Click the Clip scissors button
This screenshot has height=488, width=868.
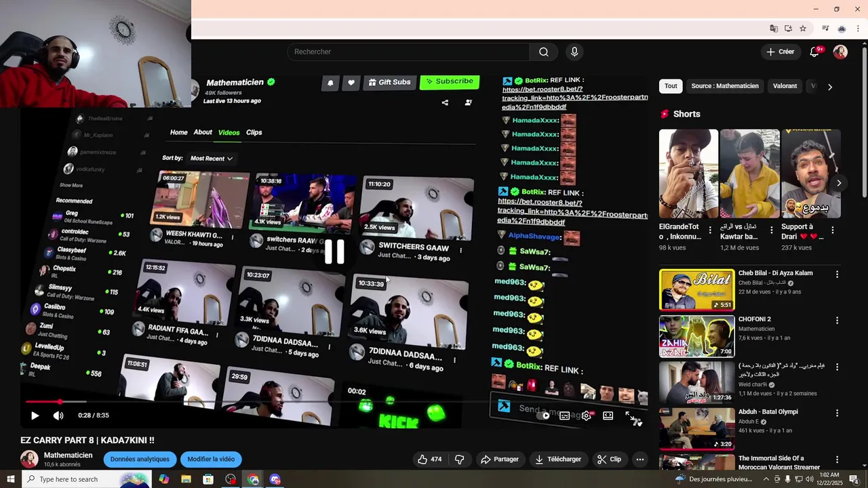coord(609,460)
